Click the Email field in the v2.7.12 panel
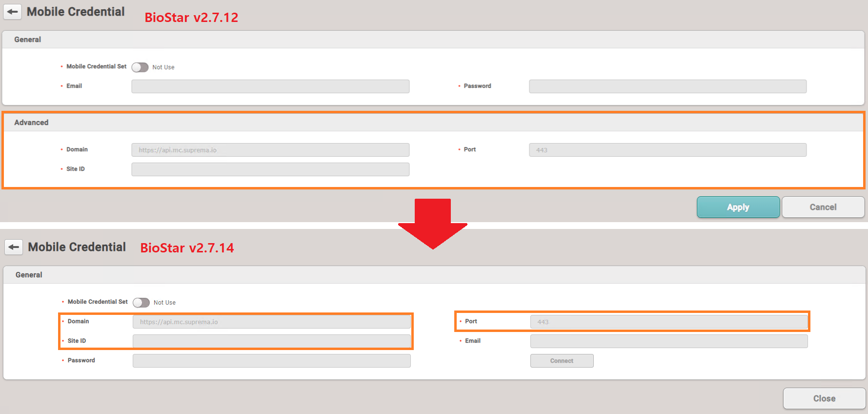Screen dimensions: 868x414 (x=270, y=86)
